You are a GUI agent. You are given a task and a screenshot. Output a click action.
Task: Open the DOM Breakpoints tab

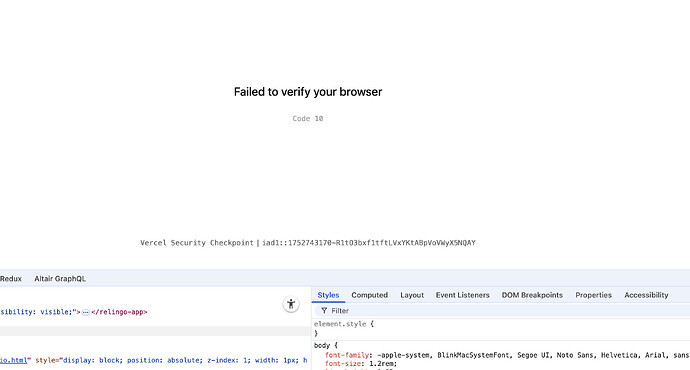point(532,295)
